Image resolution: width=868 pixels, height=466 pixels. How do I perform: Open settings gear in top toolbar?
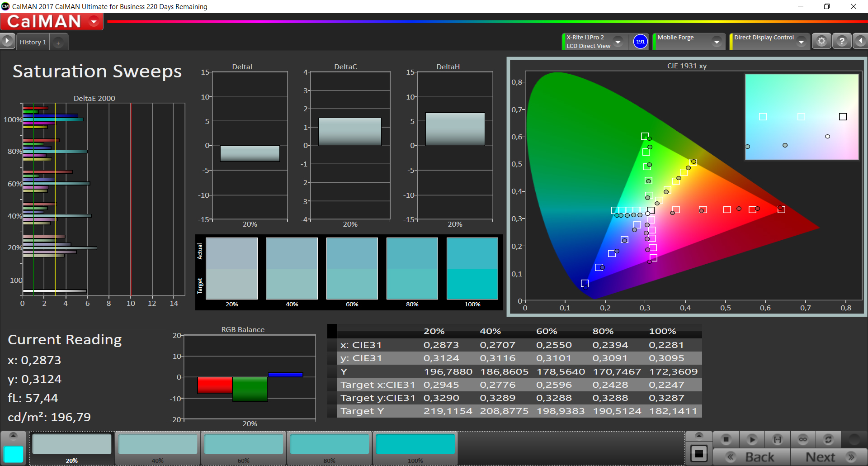(x=821, y=41)
